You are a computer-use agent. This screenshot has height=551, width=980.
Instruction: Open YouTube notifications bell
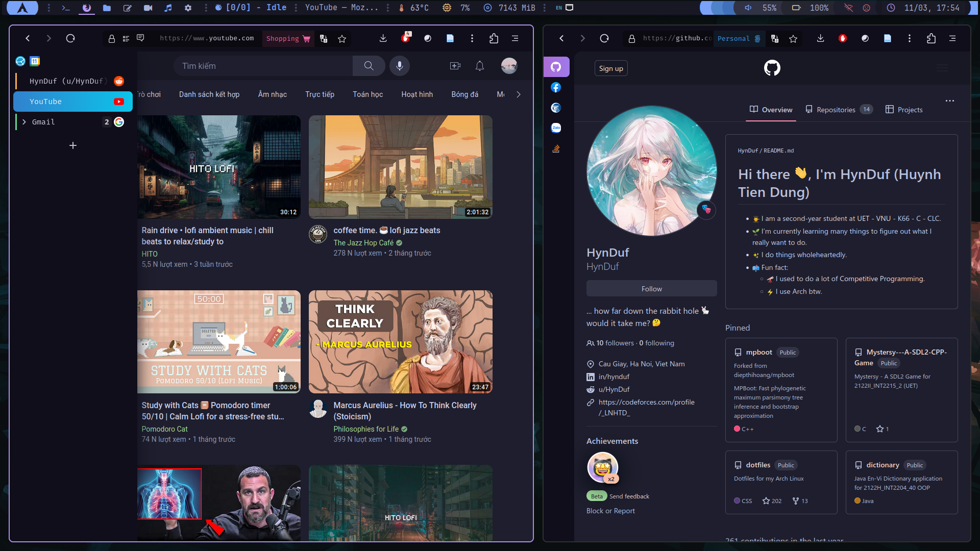[x=480, y=66]
